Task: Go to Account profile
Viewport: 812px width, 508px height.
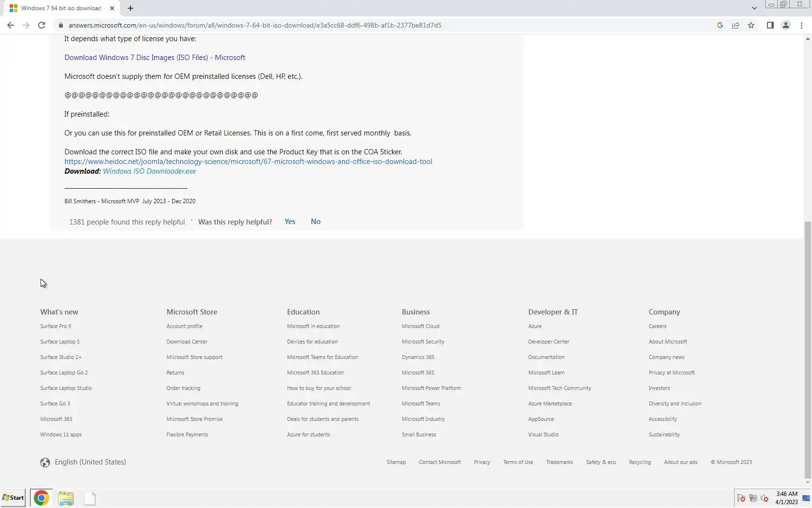Action: point(184,326)
